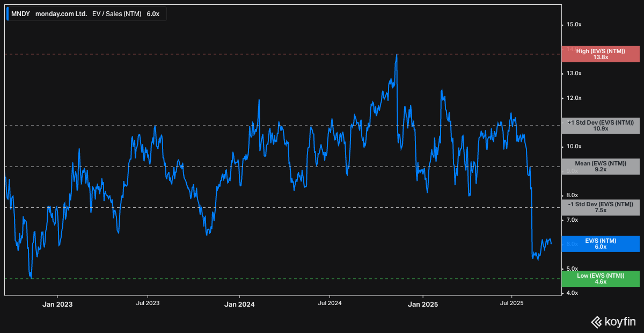The image size is (644, 333).
Task: Click the monday.com Ltd. company name
Action: pos(61,14)
